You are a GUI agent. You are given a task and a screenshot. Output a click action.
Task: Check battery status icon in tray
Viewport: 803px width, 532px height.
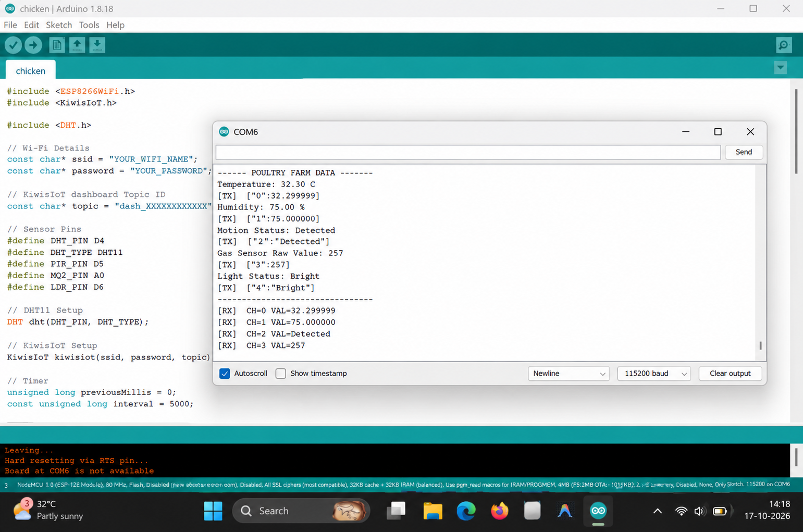click(720, 511)
